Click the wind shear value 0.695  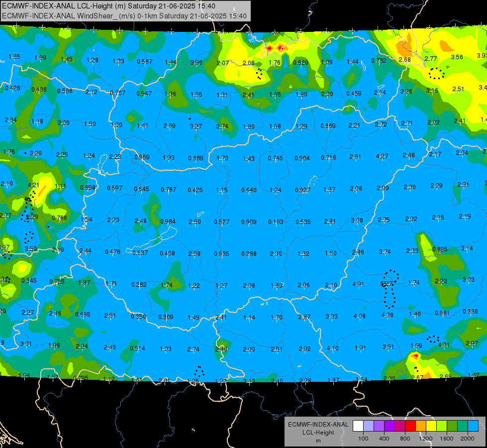[x=83, y=315]
